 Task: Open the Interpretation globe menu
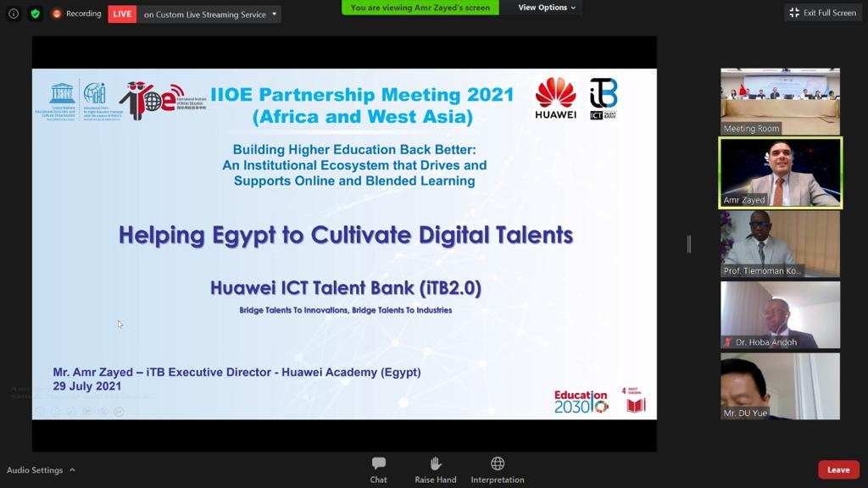[x=498, y=469]
